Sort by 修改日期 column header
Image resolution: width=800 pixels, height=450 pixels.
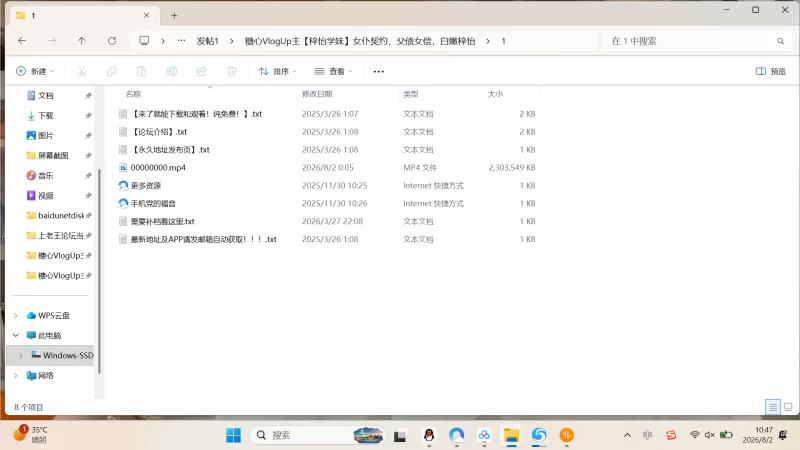click(x=317, y=94)
